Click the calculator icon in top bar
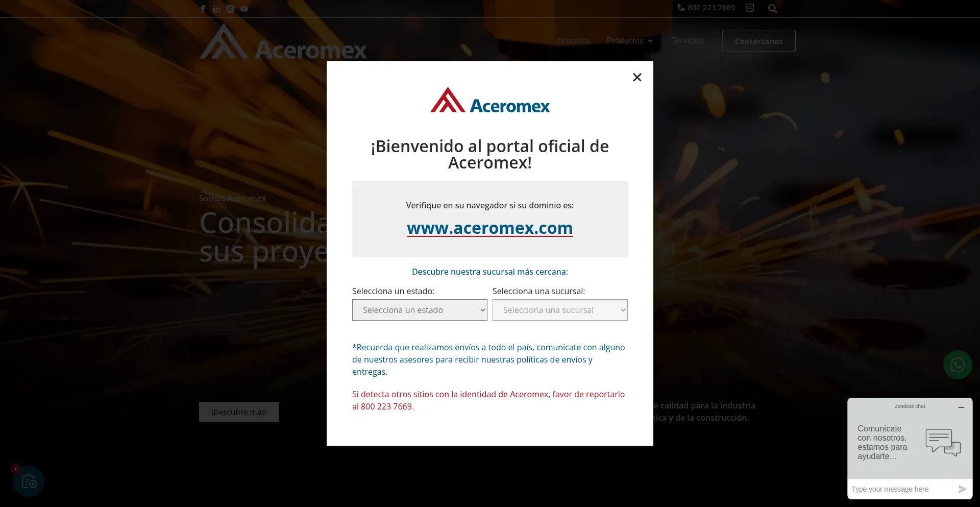Image resolution: width=980 pixels, height=507 pixels. (750, 8)
